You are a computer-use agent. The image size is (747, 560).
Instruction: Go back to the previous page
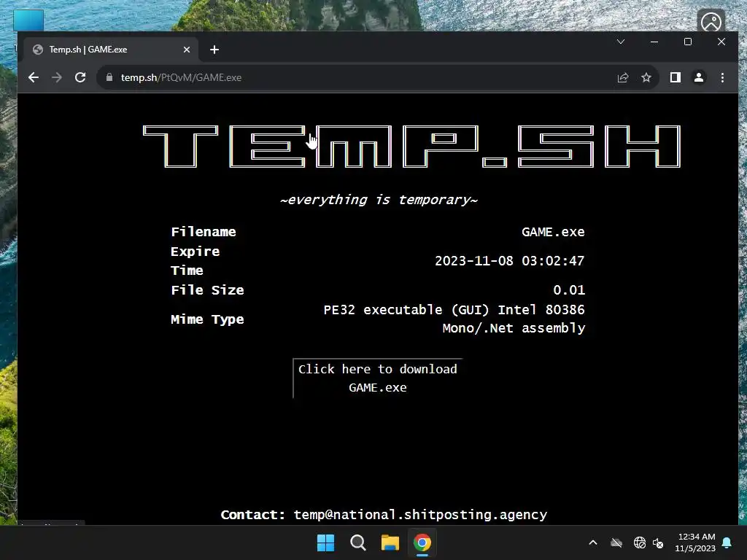click(x=34, y=77)
